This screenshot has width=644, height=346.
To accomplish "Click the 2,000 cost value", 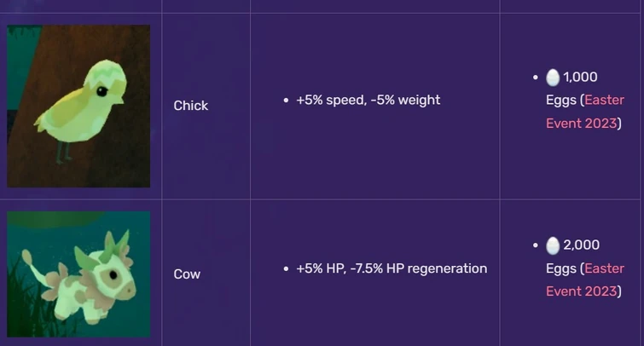I will pos(581,245).
